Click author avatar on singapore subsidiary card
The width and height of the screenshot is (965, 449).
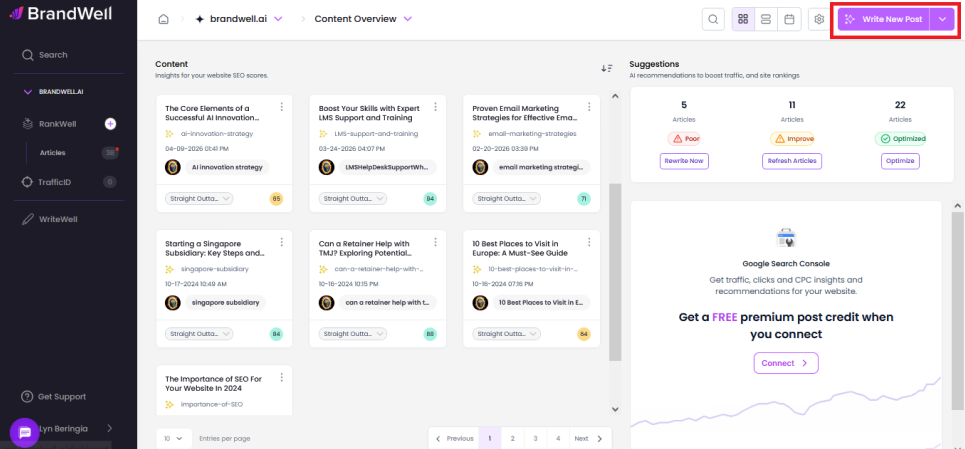click(x=173, y=303)
